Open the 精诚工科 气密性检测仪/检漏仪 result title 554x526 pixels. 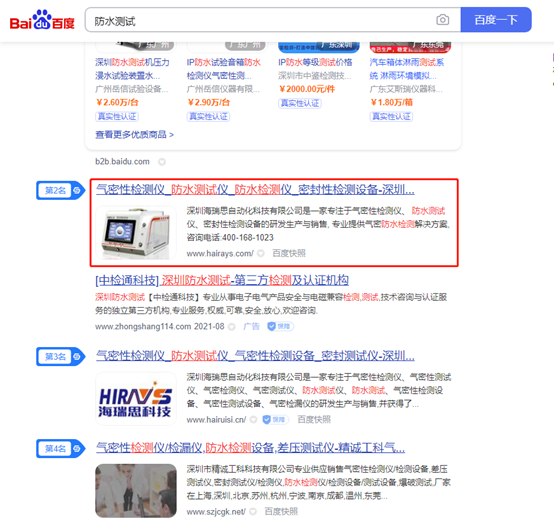point(251,448)
